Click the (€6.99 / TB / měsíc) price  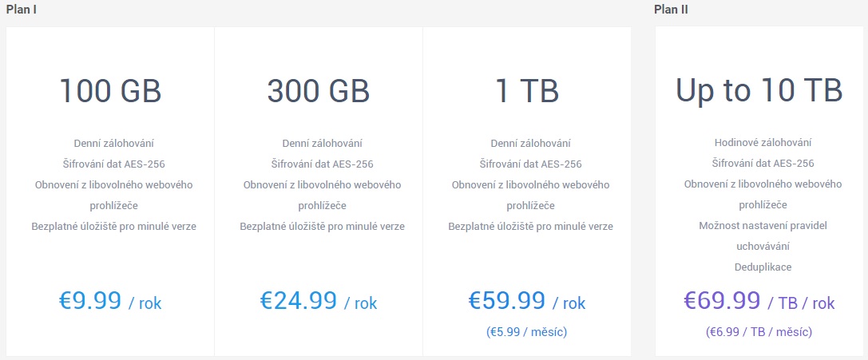point(759,331)
